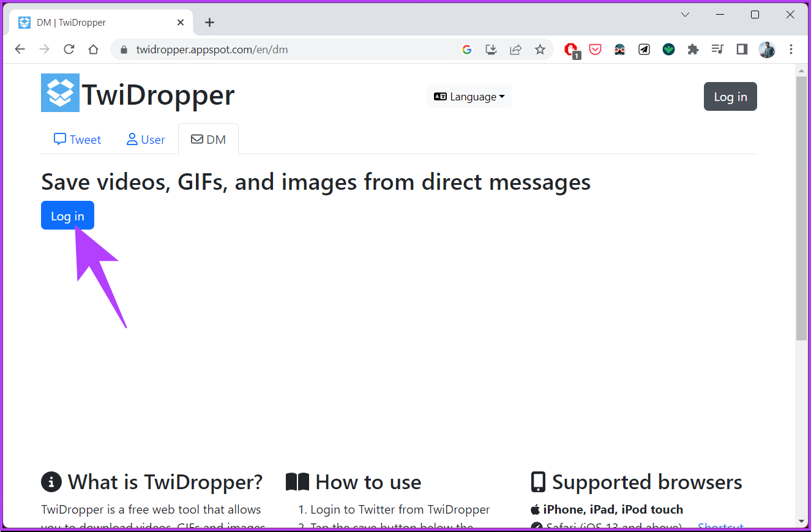Open the Language dropdown menu

[469, 96]
